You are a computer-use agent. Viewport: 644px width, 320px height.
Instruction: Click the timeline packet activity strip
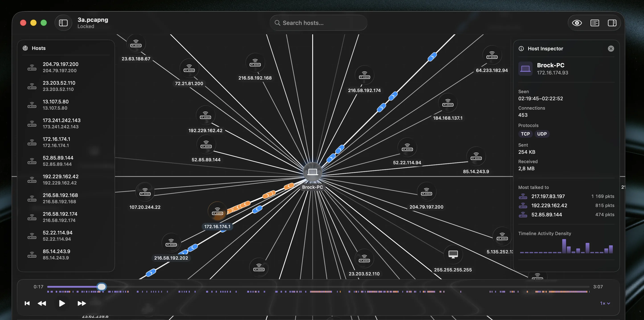click(318, 292)
